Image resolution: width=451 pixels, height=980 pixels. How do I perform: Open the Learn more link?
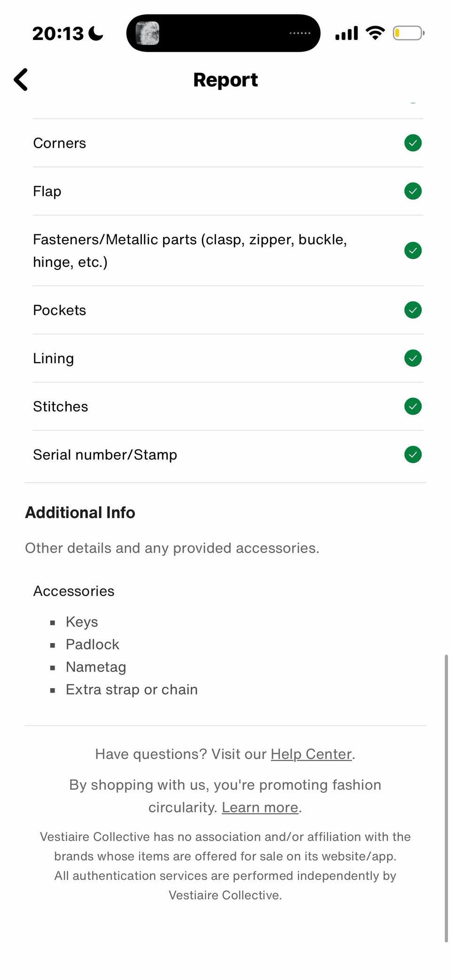(260, 807)
